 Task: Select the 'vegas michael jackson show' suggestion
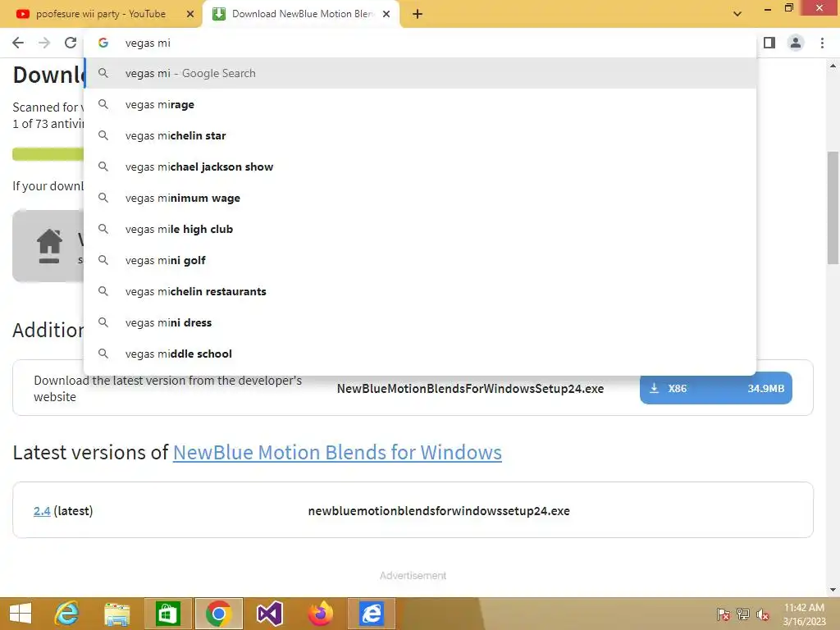click(421, 167)
